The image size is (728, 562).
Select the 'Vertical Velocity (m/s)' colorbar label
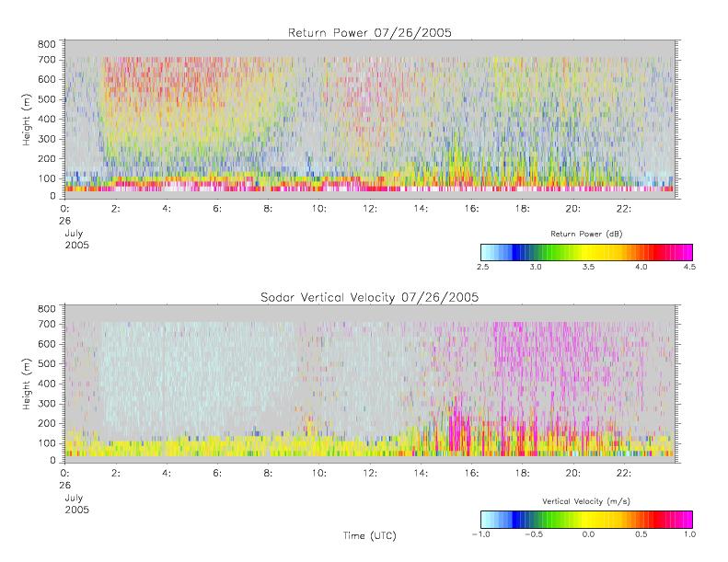[586, 501]
